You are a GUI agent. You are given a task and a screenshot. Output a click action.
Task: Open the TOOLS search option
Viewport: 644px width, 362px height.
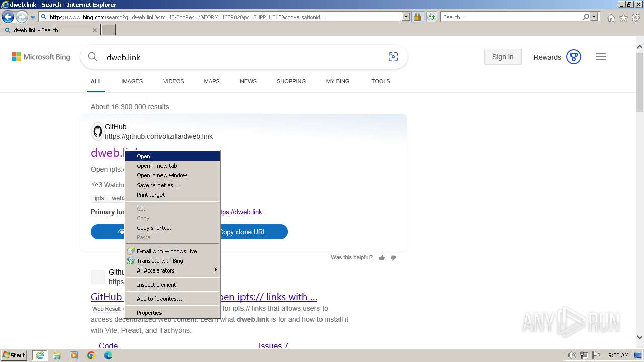(x=381, y=81)
